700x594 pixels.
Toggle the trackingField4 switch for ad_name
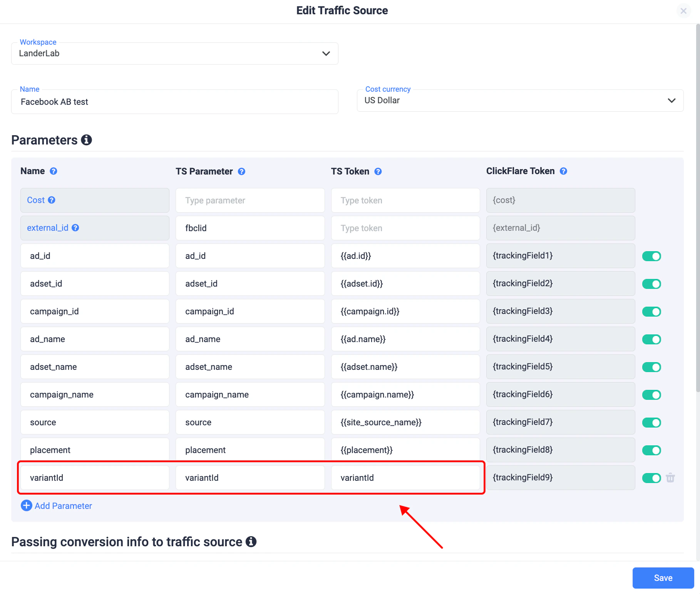click(651, 339)
